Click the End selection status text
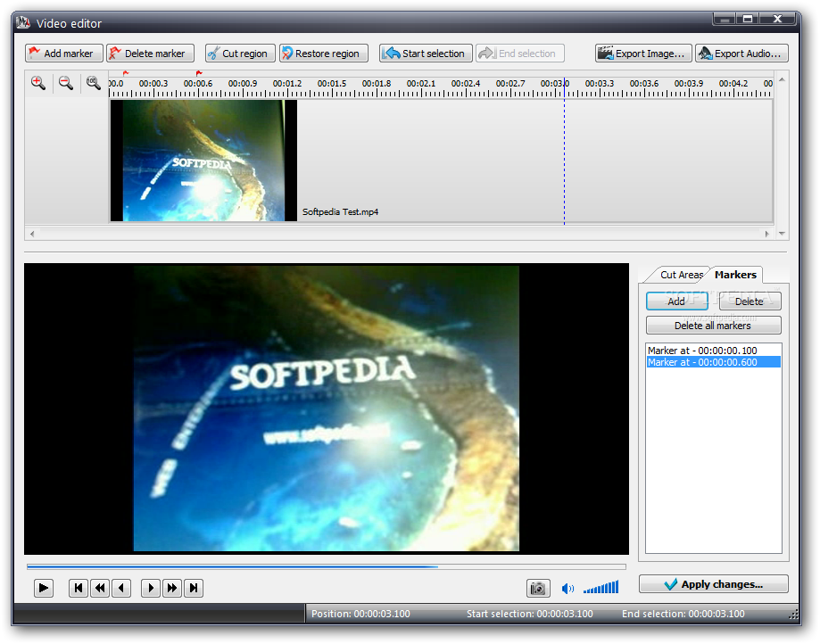Screen dimensions: 820x644 [683, 614]
